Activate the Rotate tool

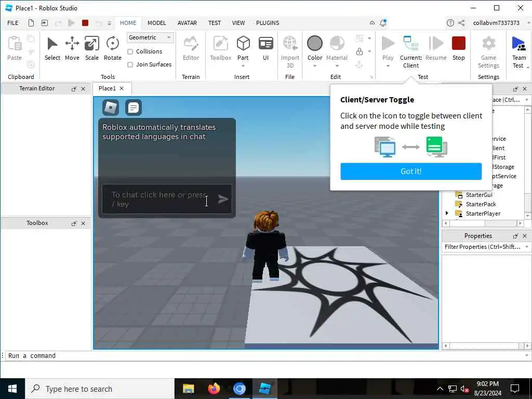113,48
